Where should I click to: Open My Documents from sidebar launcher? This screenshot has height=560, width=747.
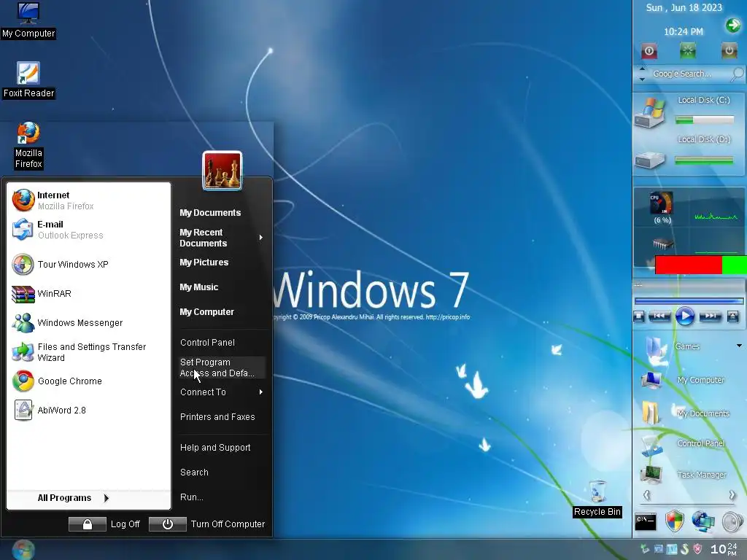687,413
